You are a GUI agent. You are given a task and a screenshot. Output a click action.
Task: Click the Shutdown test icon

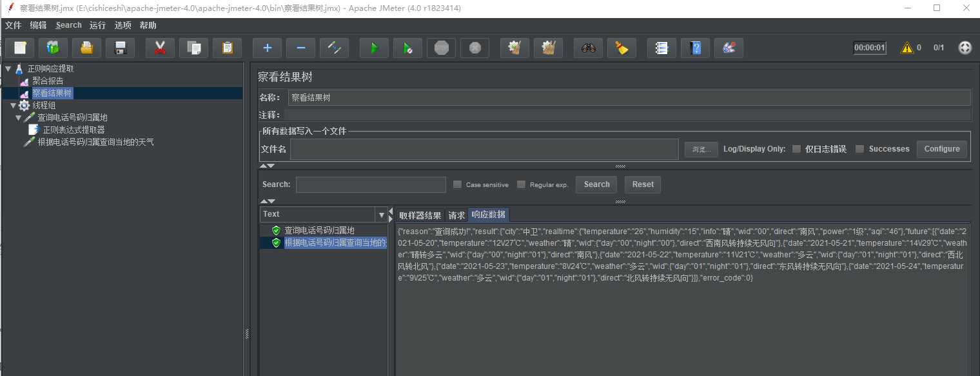pyautogui.click(x=475, y=48)
